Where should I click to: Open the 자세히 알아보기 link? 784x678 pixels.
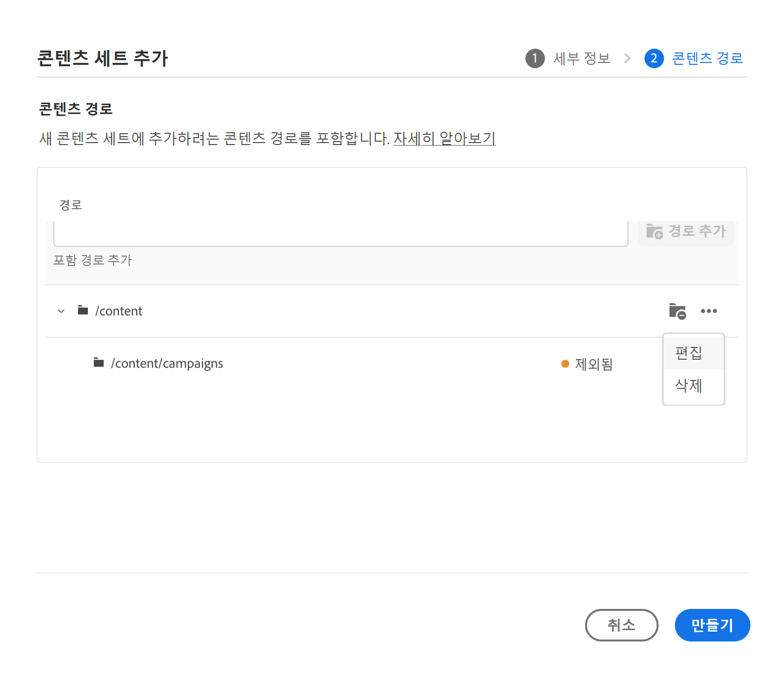tap(444, 138)
